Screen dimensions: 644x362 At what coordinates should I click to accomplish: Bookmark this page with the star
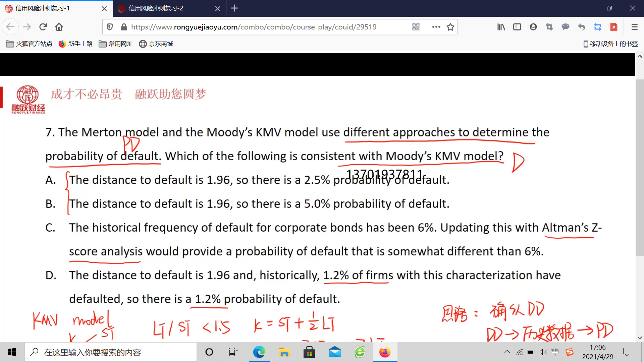450,27
